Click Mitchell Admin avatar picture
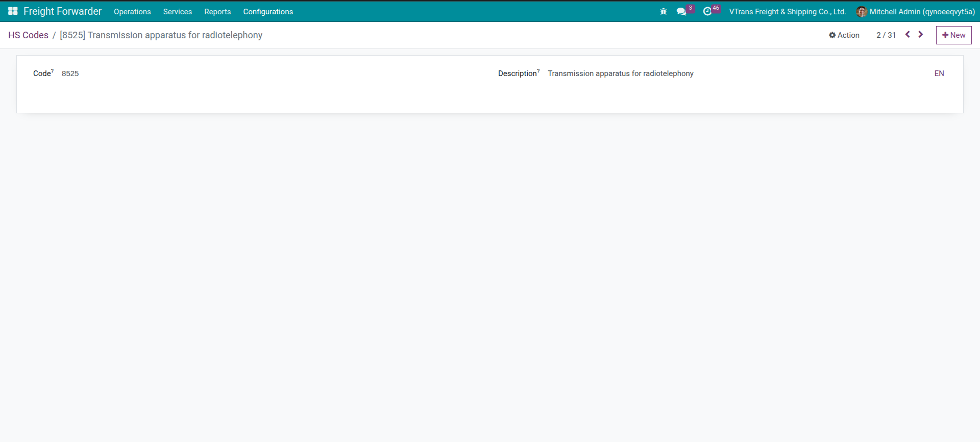The image size is (980, 442). (861, 12)
